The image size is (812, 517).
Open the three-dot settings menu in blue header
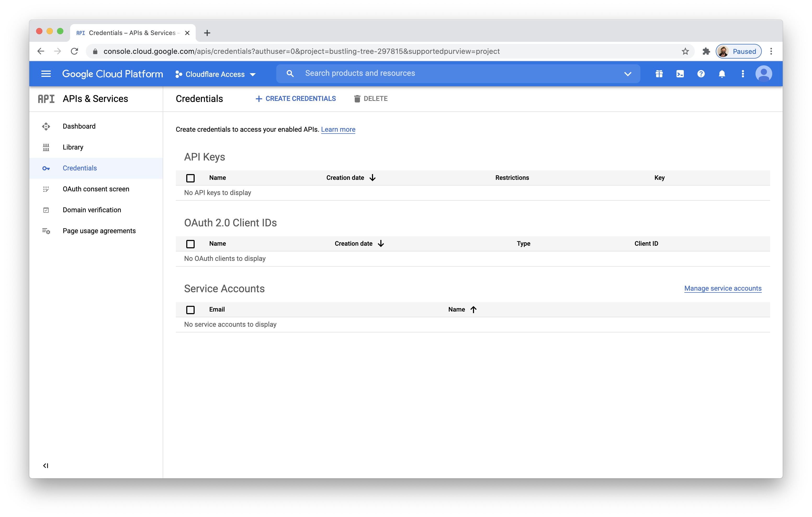(x=742, y=74)
